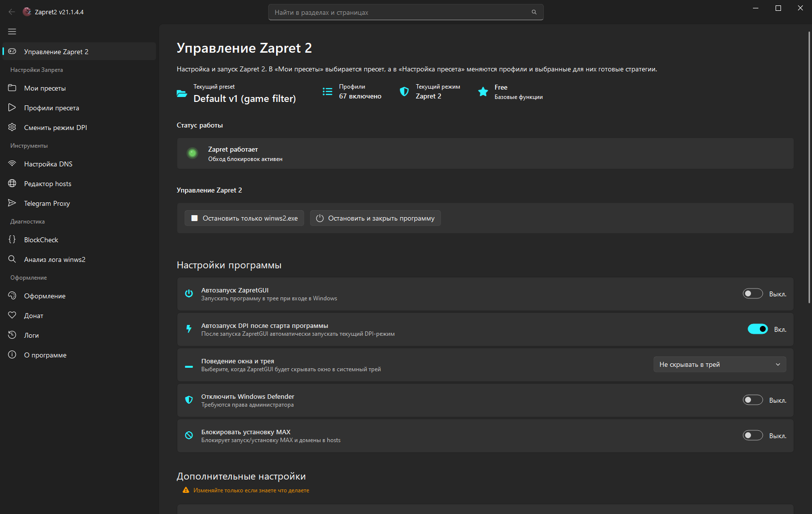This screenshot has width=812, height=514.
Task: Click the info icon for О программе
Action: [12, 354]
